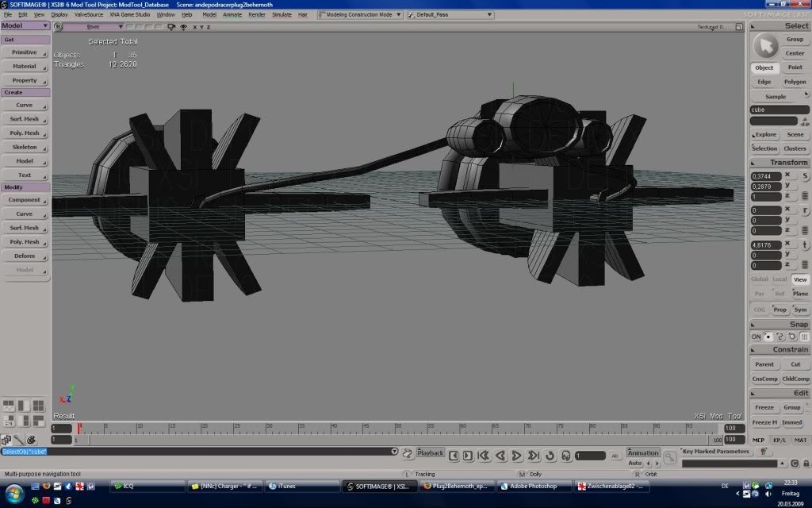Open the Windows Start orb
Image resolution: width=812 pixels, height=508 pixels.
click(14, 492)
